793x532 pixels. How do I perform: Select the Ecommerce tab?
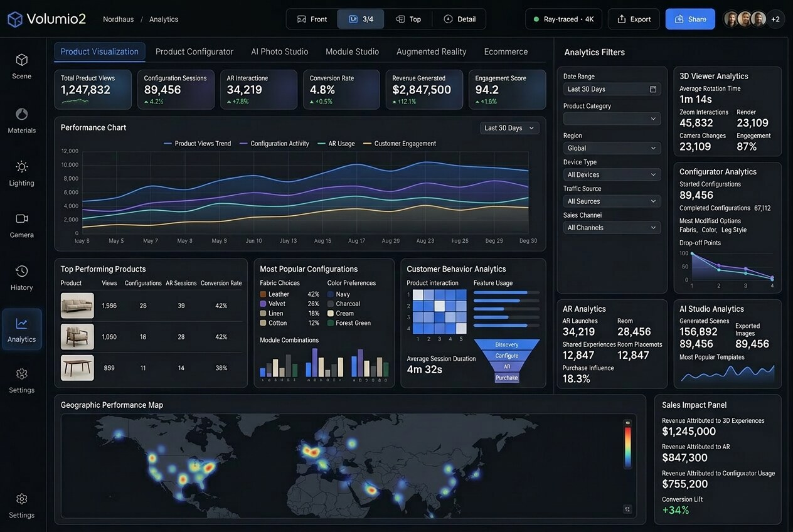click(506, 51)
